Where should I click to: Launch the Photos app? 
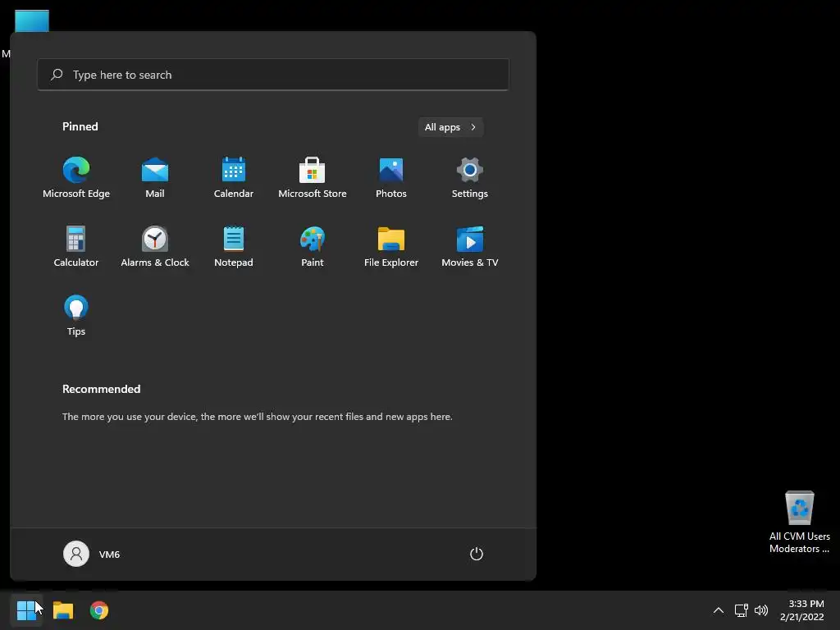391,178
